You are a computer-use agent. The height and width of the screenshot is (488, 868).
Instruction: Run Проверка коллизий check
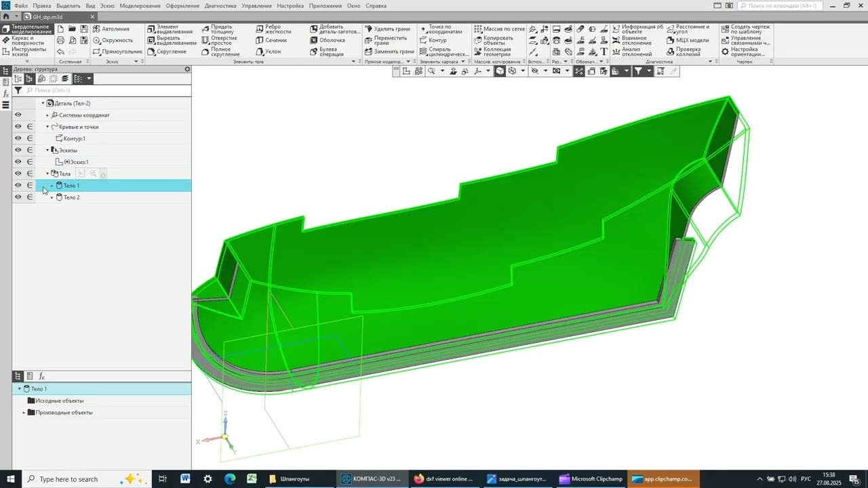coord(684,52)
